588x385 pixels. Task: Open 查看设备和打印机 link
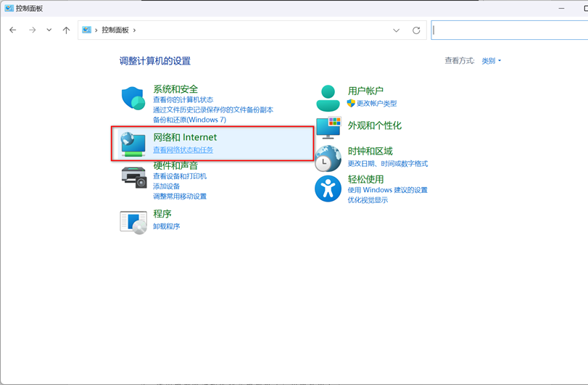coord(180,176)
